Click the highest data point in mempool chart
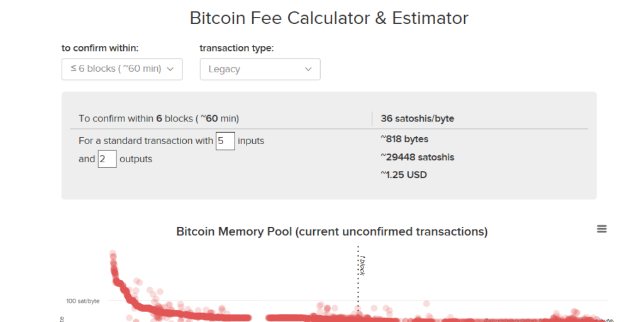Image resolution: width=644 pixels, height=322 pixels. point(113,254)
